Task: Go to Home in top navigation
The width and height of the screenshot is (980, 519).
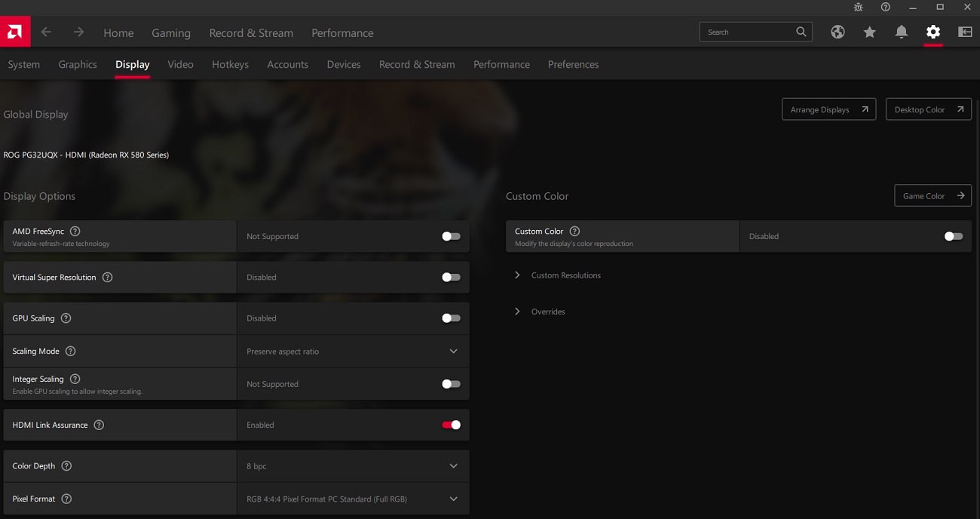Action: [x=118, y=32]
